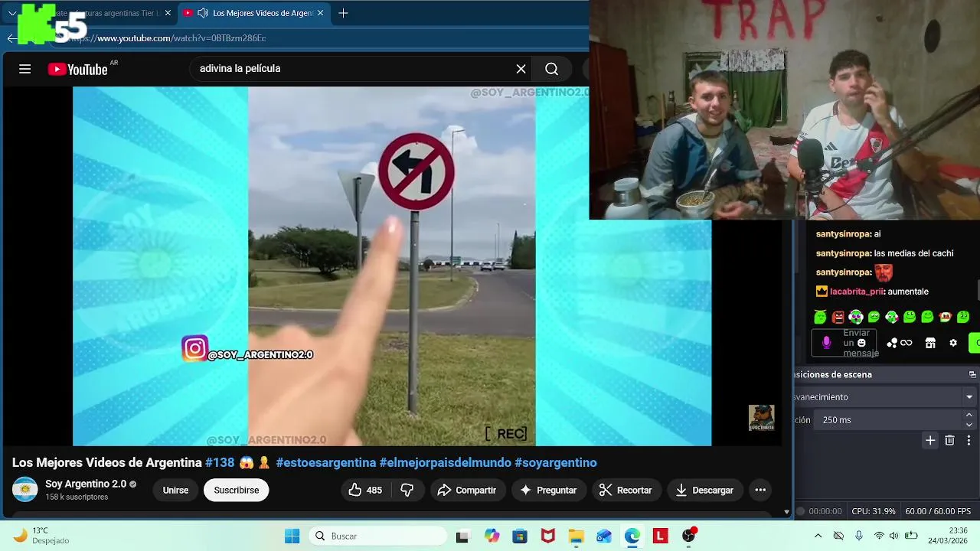980x551 pixels.
Task: Open the Desvanecimiento transition dropdown
Action: pos(886,397)
